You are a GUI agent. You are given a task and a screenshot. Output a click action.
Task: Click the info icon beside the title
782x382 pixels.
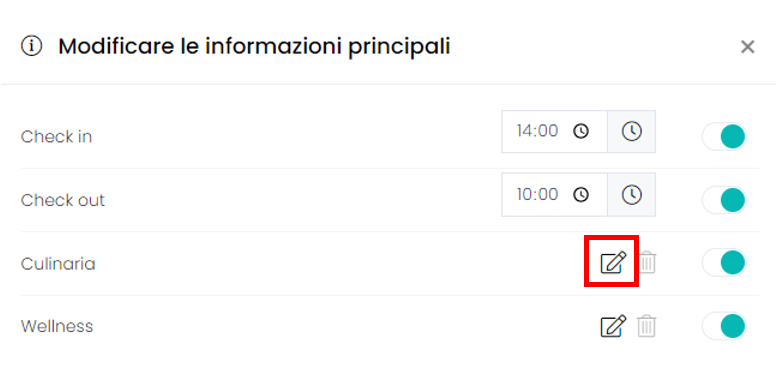(x=31, y=46)
